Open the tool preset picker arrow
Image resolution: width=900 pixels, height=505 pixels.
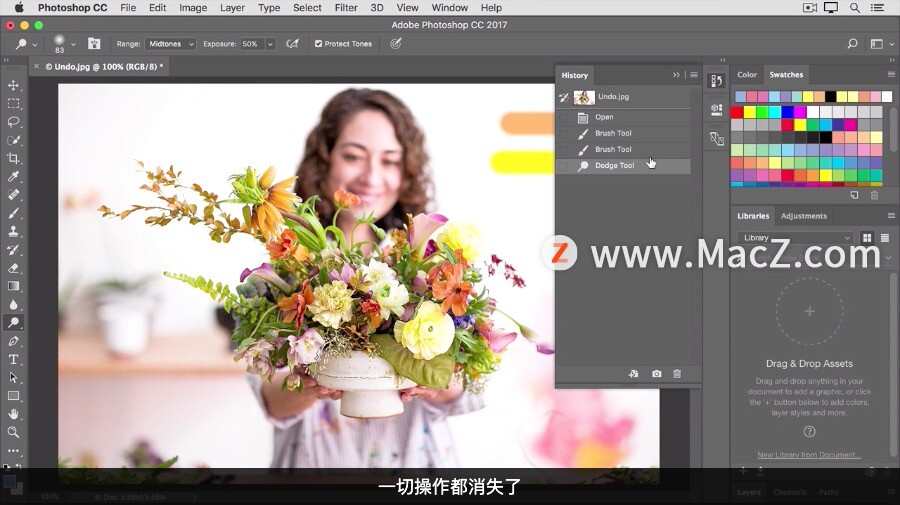pyautogui.click(x=34, y=44)
